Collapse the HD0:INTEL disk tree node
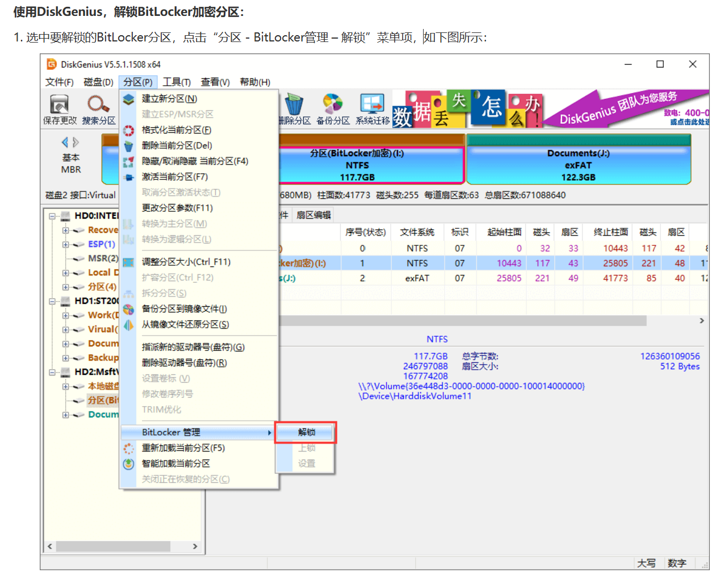728x577 pixels. click(x=52, y=216)
